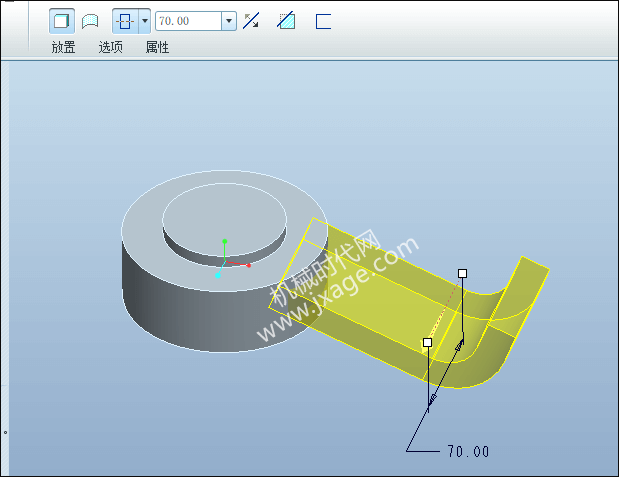Click the 70.00 depth value field

point(189,21)
